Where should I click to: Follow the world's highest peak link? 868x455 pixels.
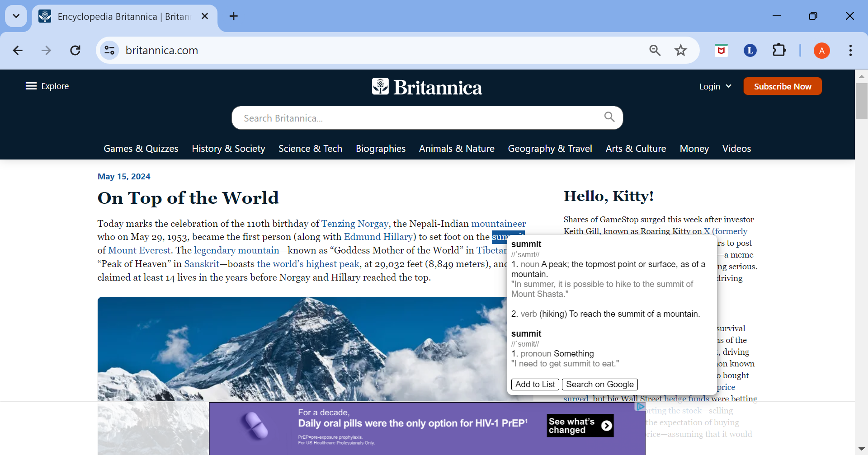(x=308, y=264)
